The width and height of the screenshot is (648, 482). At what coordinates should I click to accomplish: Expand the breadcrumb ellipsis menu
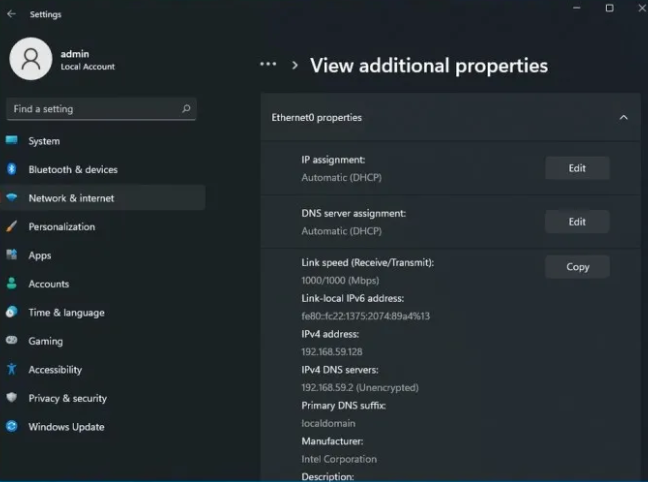[x=267, y=64]
